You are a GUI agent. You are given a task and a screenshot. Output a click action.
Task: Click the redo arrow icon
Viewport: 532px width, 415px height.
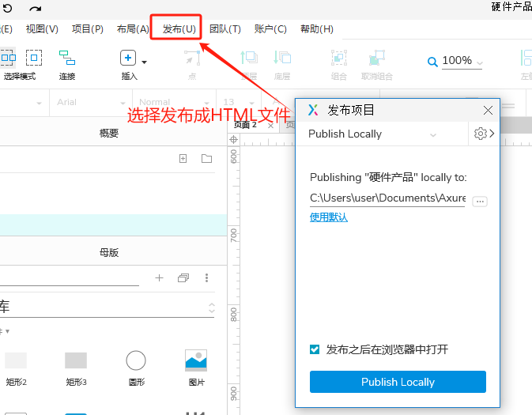pos(36,9)
